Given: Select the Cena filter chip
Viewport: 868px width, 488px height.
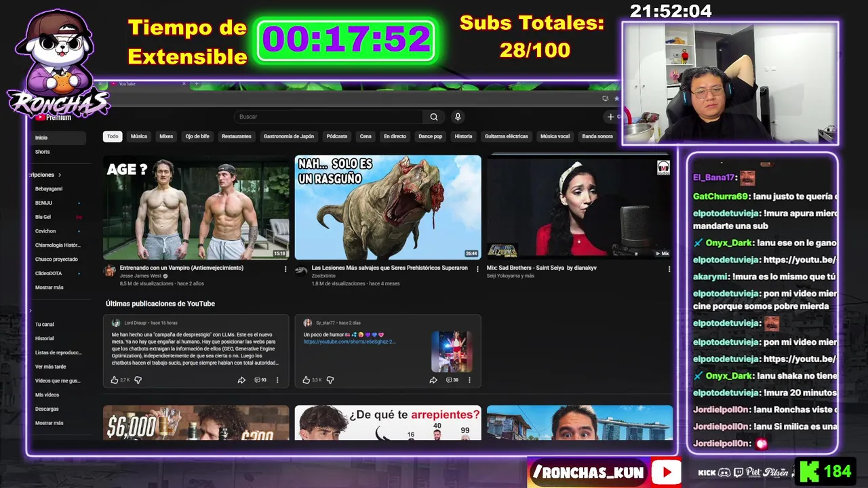Looking at the screenshot, I should pos(366,136).
